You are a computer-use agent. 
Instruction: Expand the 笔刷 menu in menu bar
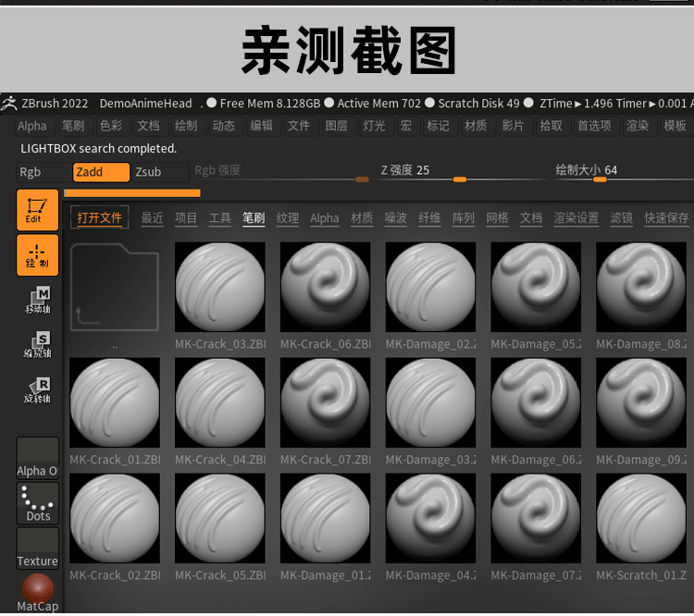tap(72, 126)
